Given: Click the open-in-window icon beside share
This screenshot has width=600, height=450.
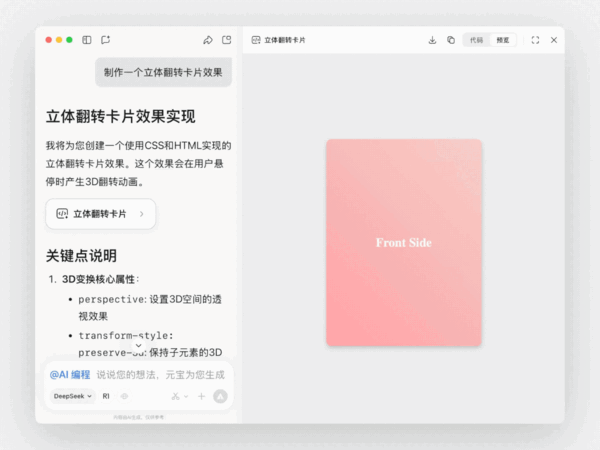Looking at the screenshot, I should pos(226,40).
